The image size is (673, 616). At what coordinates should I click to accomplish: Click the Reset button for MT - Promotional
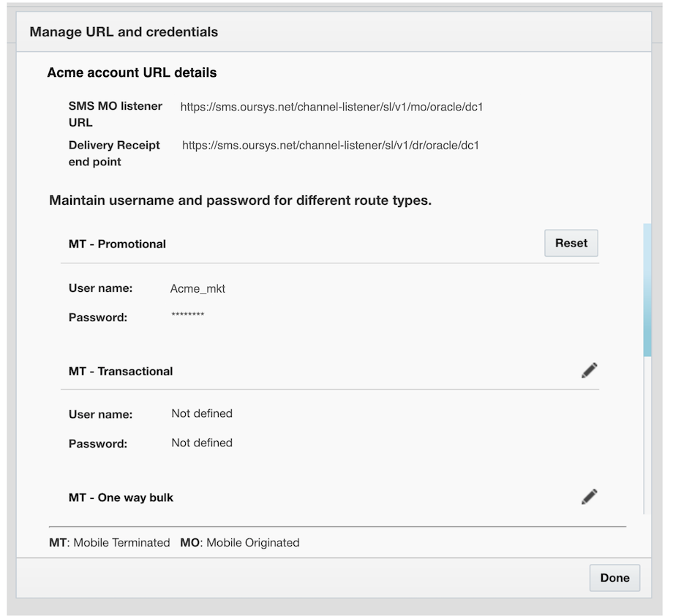tap(571, 243)
